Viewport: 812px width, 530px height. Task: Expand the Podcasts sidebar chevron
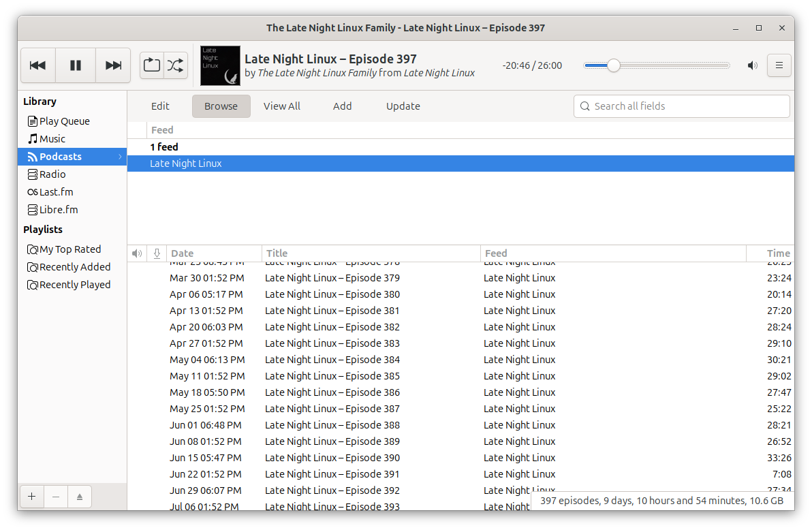pos(120,157)
